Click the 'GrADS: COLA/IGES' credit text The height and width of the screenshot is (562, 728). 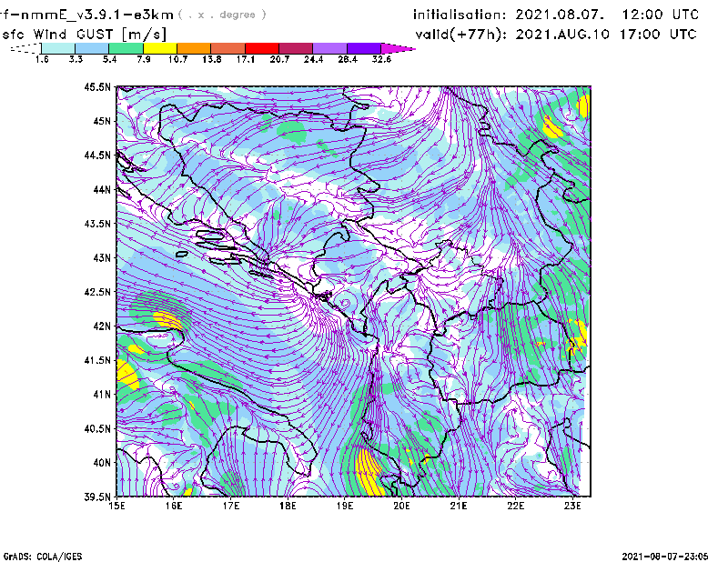pyautogui.click(x=43, y=557)
